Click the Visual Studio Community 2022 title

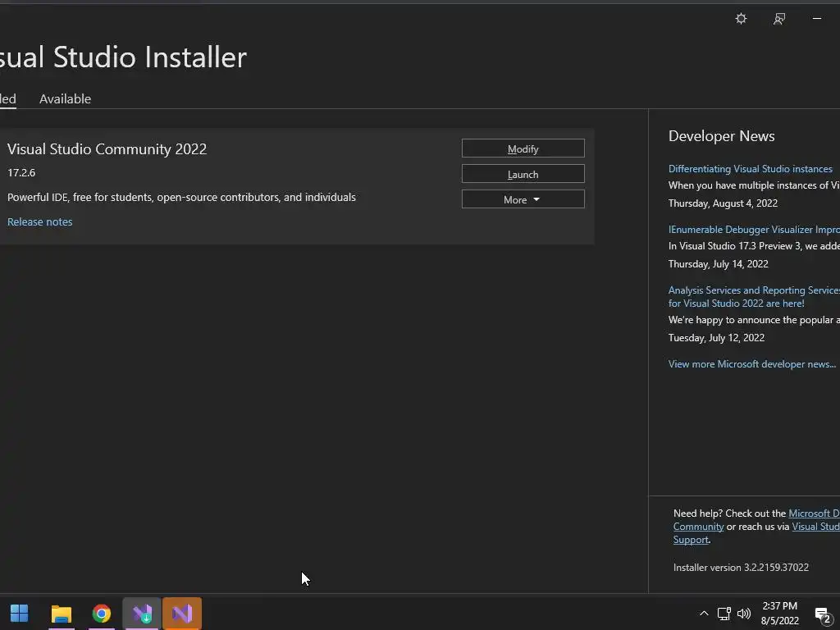[107, 148]
